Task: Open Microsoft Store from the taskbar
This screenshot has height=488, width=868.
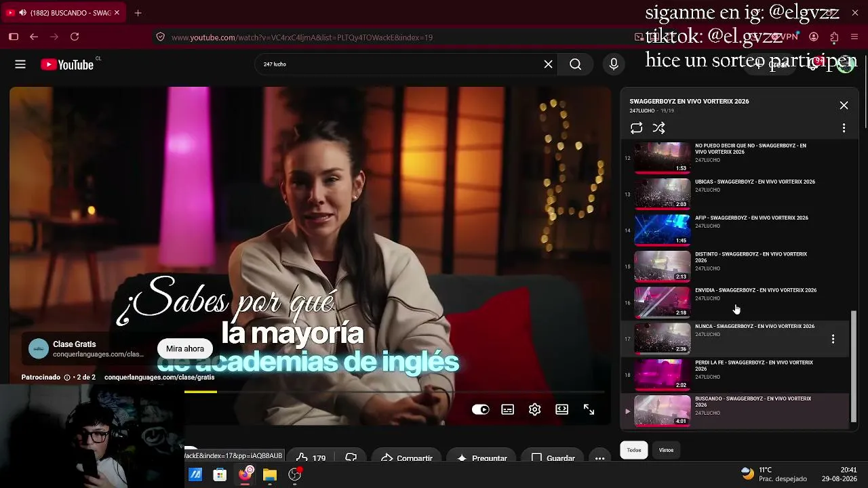Action: coord(220,474)
